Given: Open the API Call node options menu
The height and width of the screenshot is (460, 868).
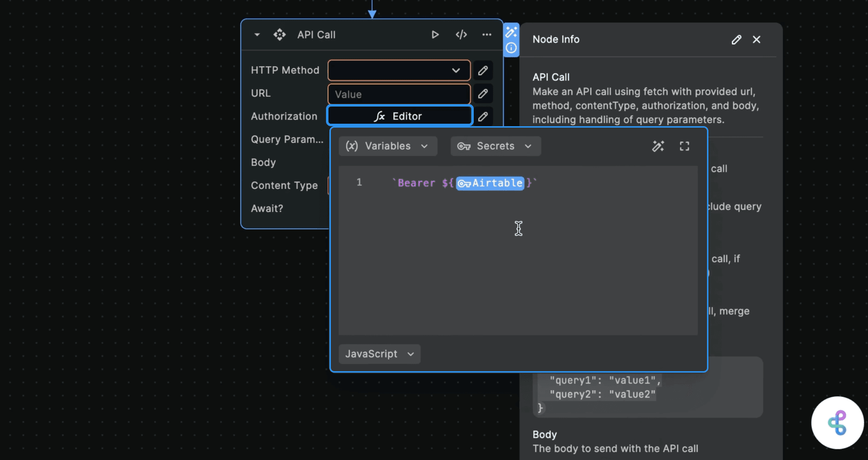Looking at the screenshot, I should tap(487, 34).
